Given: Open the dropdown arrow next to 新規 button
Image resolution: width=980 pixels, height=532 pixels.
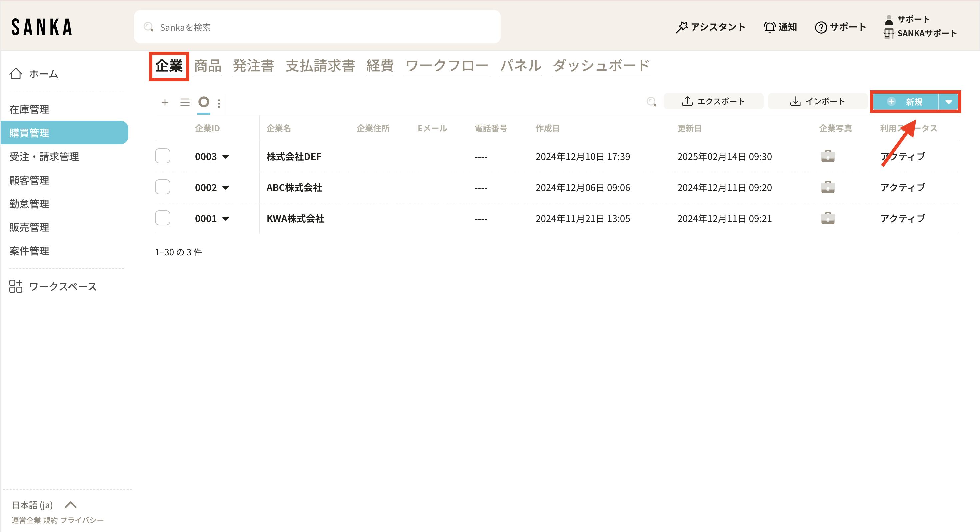Looking at the screenshot, I should point(948,102).
